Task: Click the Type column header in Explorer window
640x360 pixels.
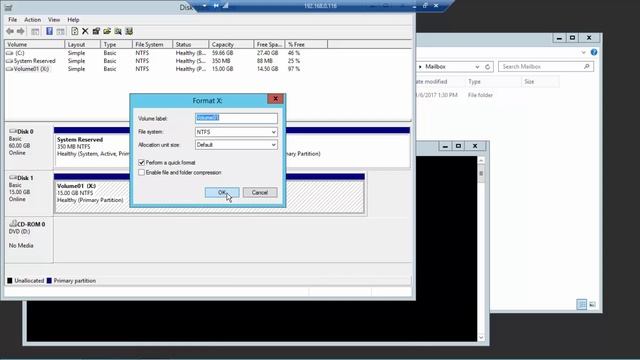Action: click(493, 82)
